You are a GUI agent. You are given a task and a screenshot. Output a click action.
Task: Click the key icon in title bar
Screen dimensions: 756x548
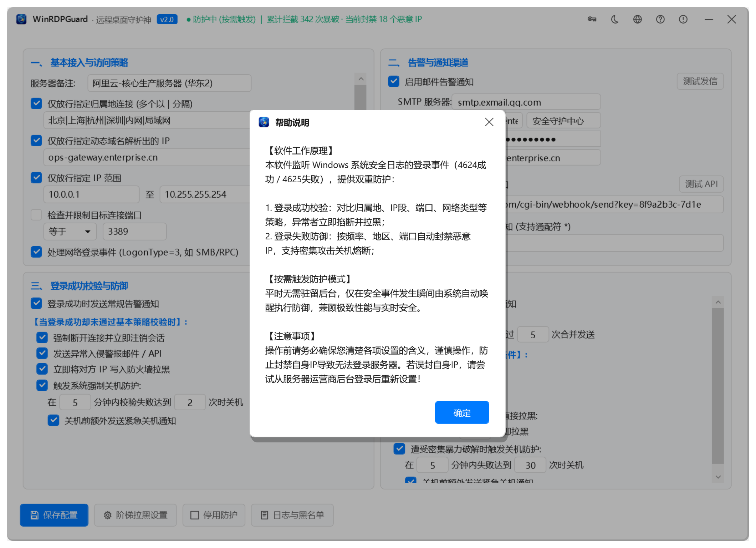click(x=592, y=19)
